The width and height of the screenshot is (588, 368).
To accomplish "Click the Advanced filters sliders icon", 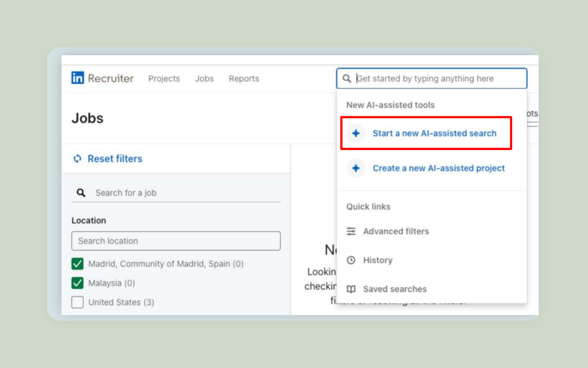I will tap(351, 231).
